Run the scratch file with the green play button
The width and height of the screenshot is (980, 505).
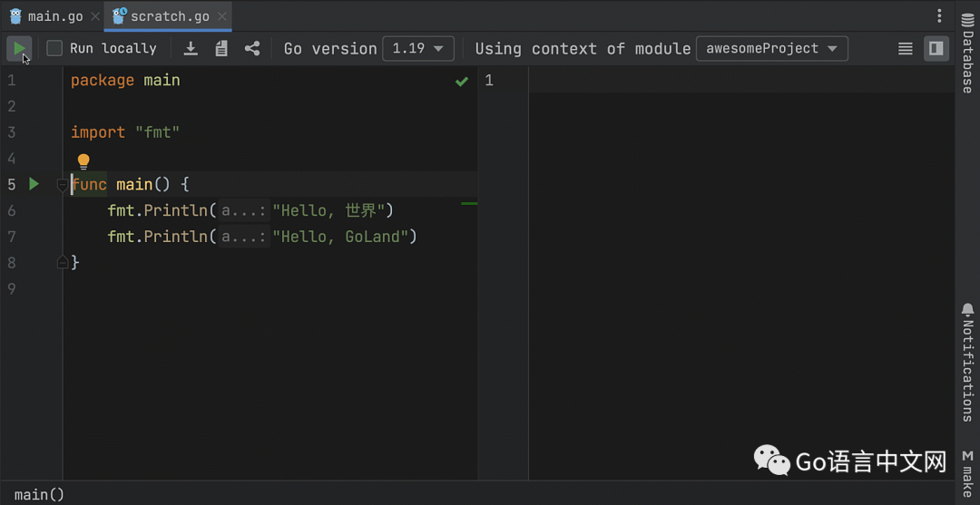19,48
